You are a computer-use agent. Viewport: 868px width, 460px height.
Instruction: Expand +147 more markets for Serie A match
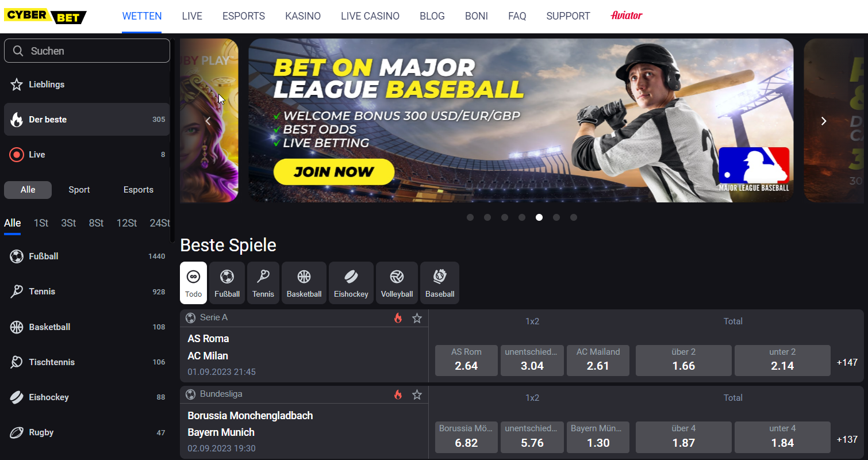click(x=847, y=362)
